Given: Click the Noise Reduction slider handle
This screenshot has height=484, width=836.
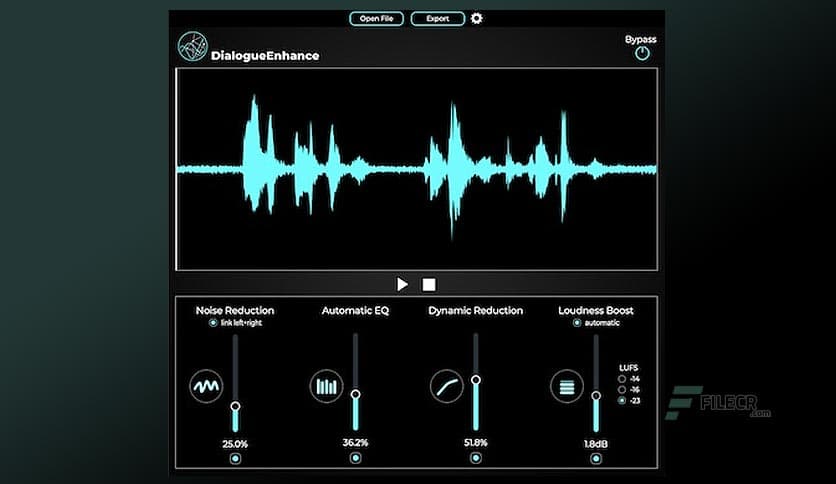Looking at the screenshot, I should pyautogui.click(x=235, y=406).
